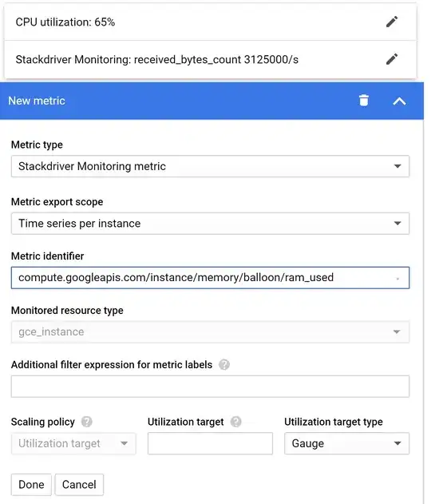Click the Metric identifier field
The height and width of the screenshot is (504, 431).
coord(210,278)
